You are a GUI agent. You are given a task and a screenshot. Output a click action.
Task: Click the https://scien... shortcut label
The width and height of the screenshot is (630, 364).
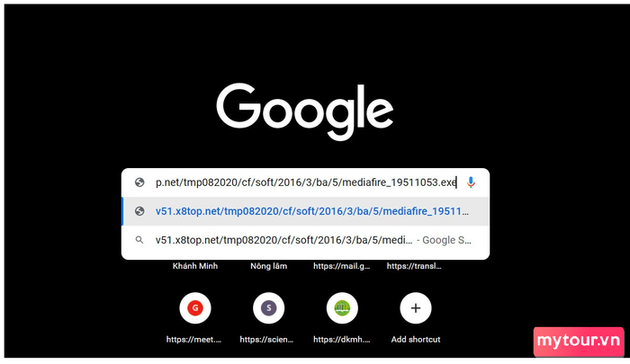pos(266,340)
